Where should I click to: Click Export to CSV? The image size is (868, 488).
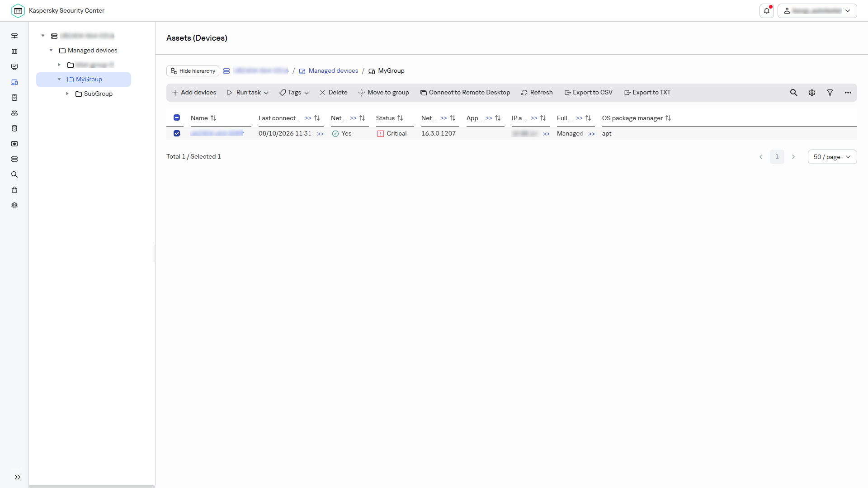[x=589, y=93]
